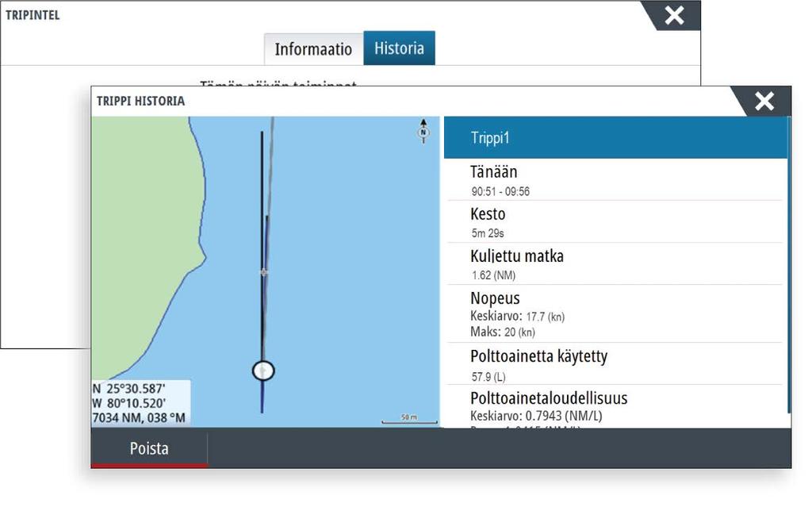Click the north compass indicator on map
Screen dimensions: 812x507
tap(423, 132)
